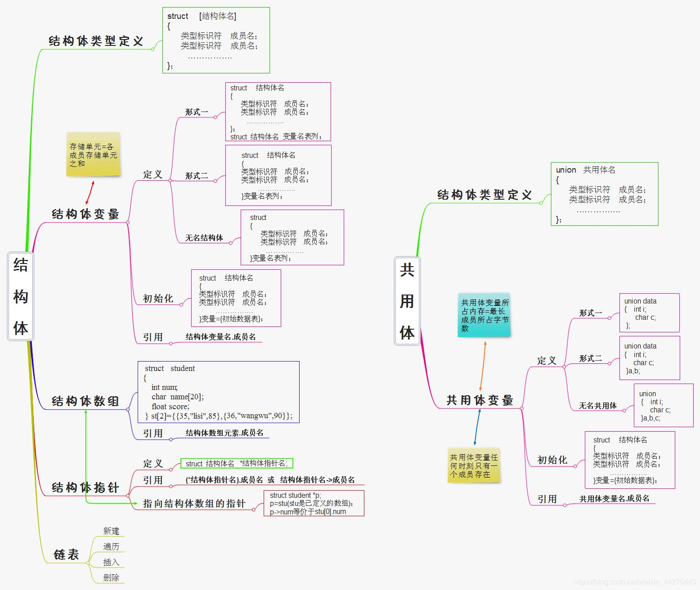Select 删除 under 链表
This screenshot has height=590, width=700.
(x=111, y=578)
